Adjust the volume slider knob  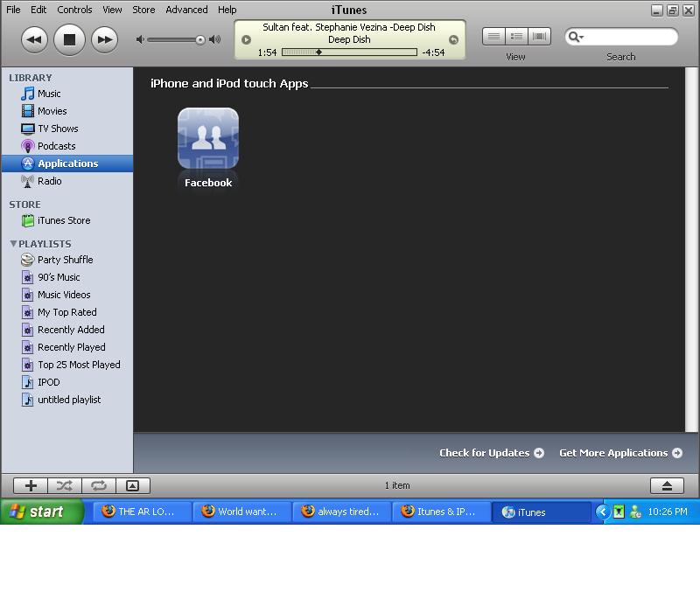point(200,39)
